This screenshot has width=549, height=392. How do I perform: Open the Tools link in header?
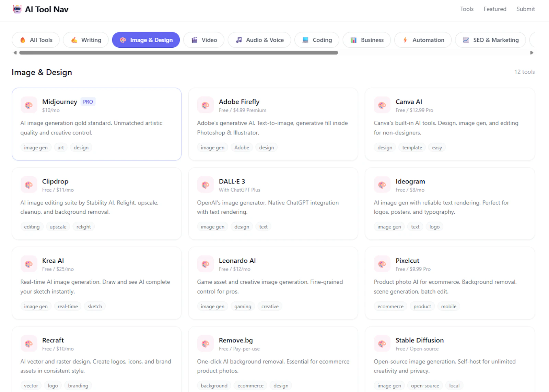[x=467, y=9]
